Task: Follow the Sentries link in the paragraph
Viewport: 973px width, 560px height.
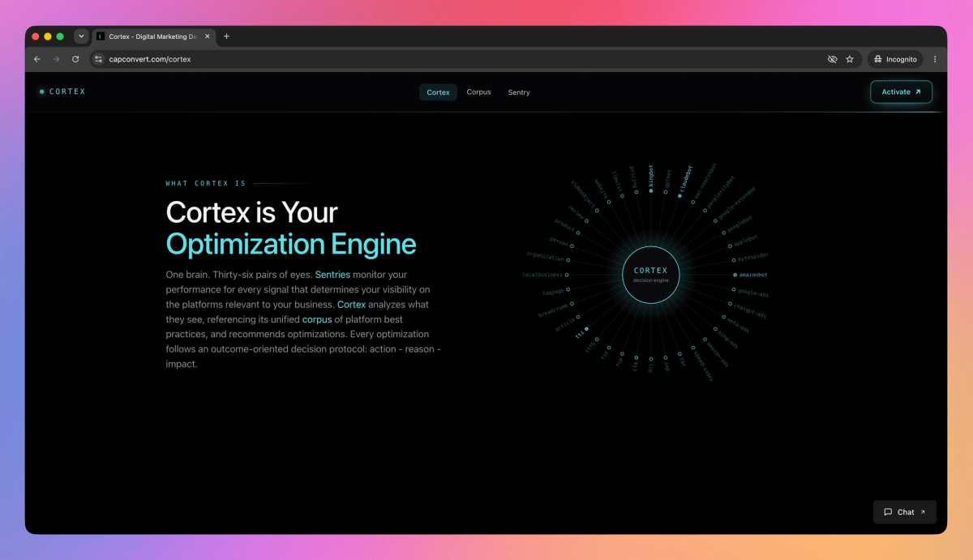Action: click(x=332, y=275)
